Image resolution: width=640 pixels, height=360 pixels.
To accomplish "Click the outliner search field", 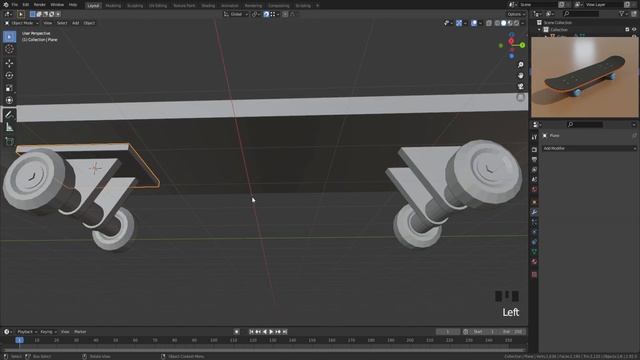I will coord(580,14).
